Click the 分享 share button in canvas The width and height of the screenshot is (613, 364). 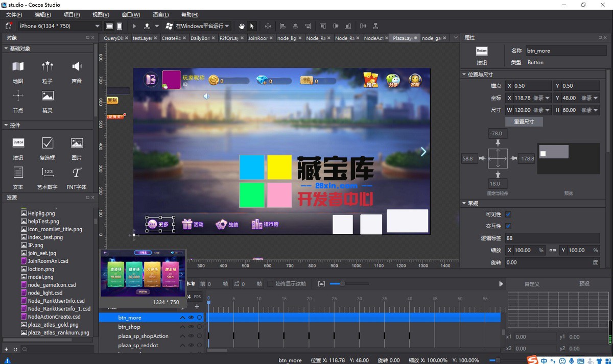tap(393, 80)
